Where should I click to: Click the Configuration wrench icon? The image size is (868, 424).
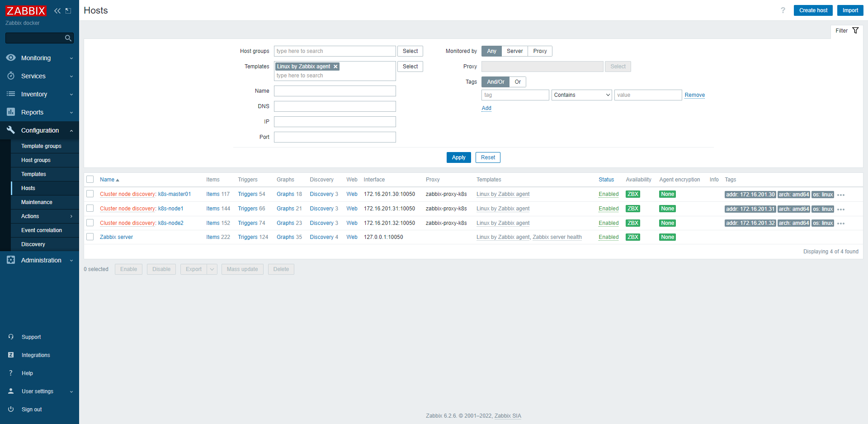(x=11, y=130)
